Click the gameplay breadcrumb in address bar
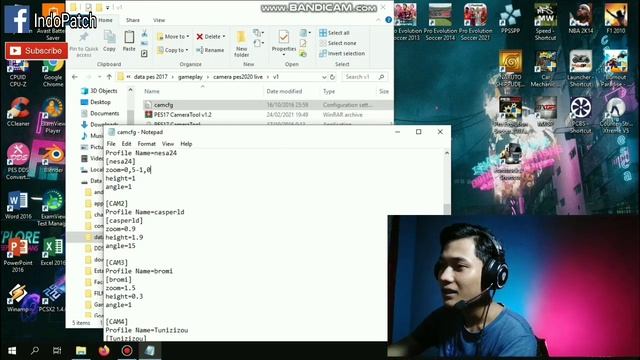The width and height of the screenshot is (640, 360). click(x=190, y=77)
